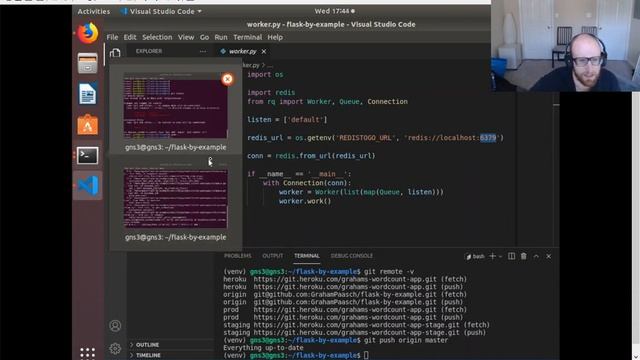Click the origin flask-by-example.git (push) line
This screenshot has height=360, width=640.
point(343,302)
